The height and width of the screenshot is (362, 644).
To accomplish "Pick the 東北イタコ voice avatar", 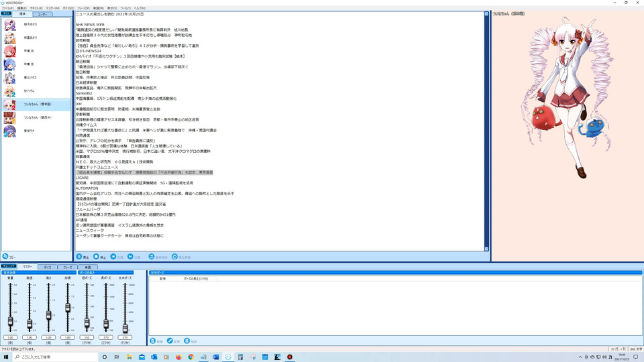I will coord(9,78).
